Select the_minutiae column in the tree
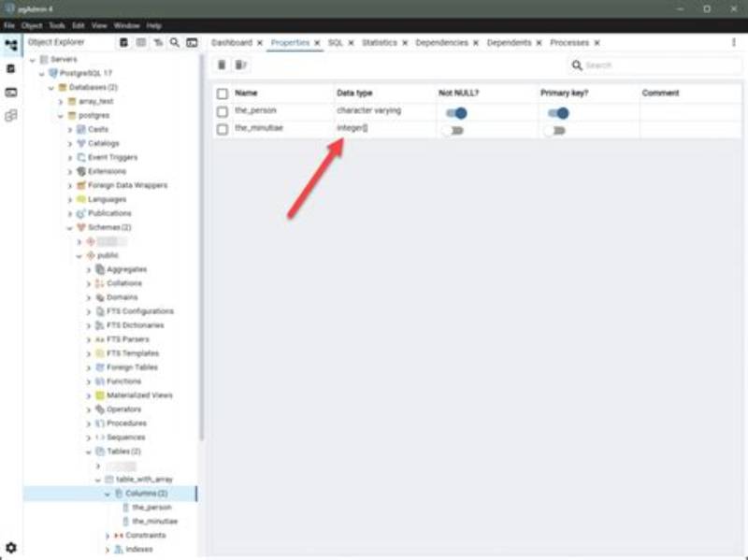748x560 pixels. tap(154, 521)
